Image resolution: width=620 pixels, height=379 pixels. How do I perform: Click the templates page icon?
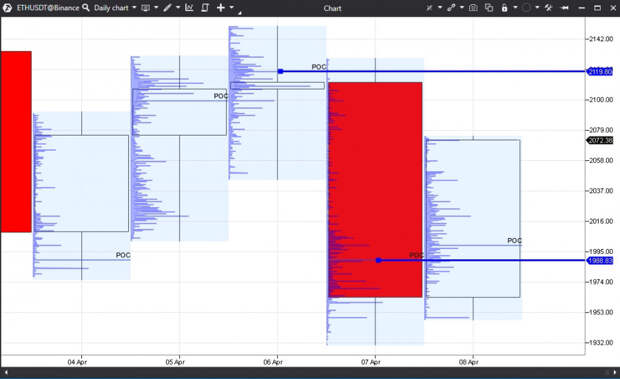pos(205,8)
